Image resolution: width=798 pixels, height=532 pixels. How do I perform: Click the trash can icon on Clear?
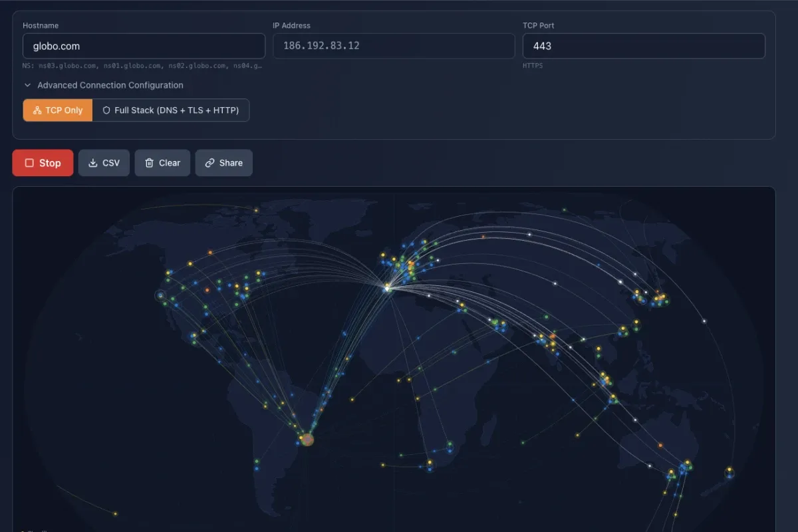click(150, 163)
